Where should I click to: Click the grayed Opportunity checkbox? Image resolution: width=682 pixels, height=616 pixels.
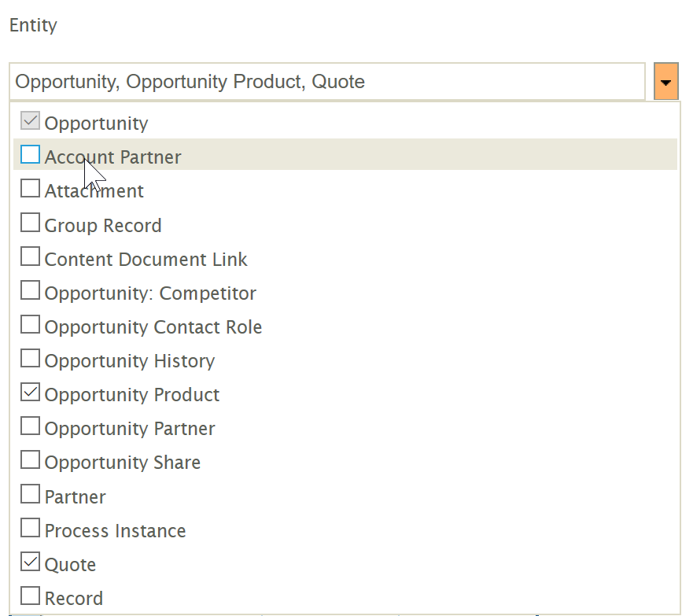(x=30, y=121)
